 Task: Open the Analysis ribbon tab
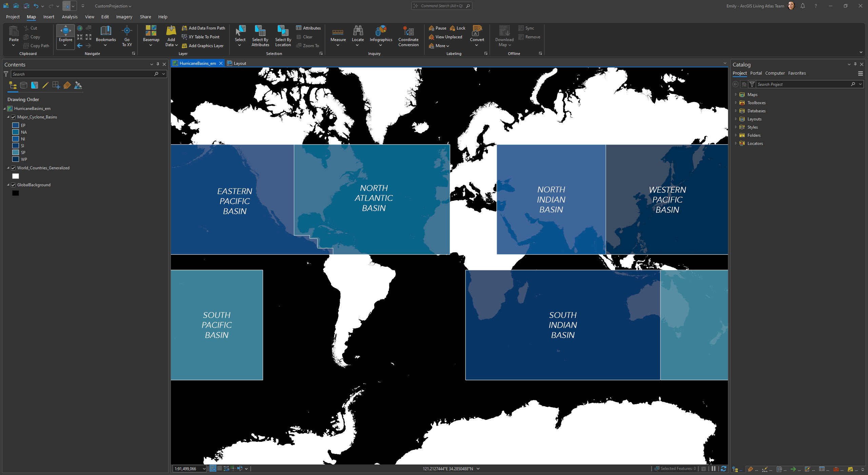[x=70, y=17]
